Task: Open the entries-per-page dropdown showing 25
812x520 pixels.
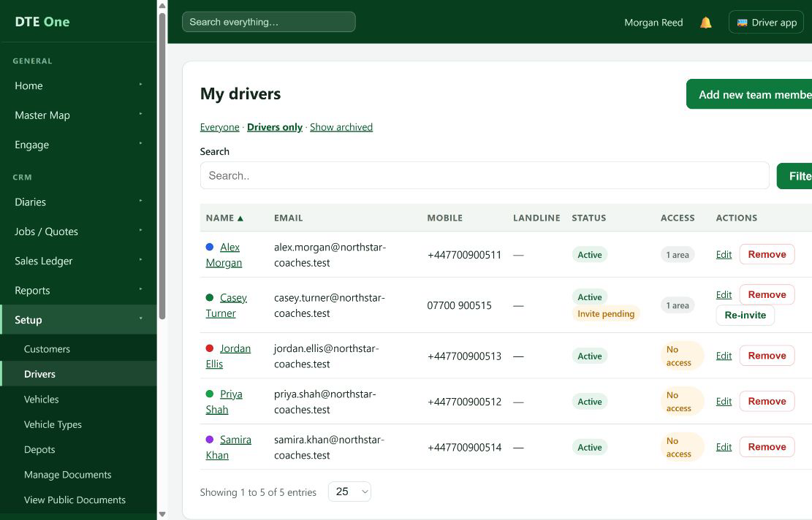Action: pyautogui.click(x=349, y=492)
